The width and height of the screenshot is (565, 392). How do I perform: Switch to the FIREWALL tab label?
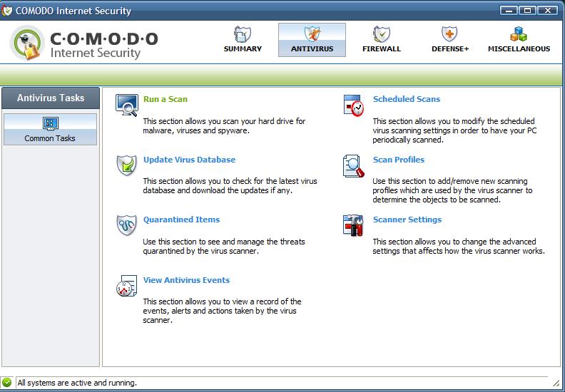pyautogui.click(x=382, y=49)
